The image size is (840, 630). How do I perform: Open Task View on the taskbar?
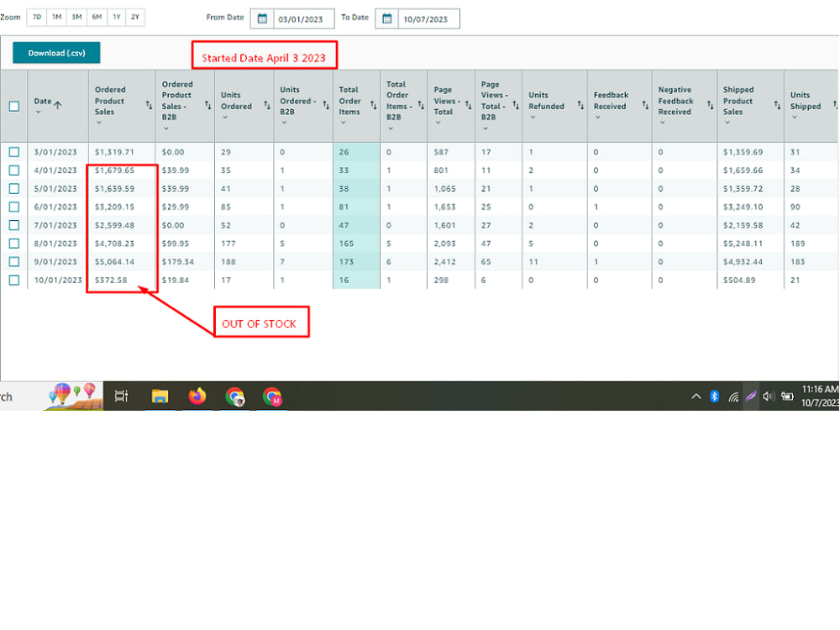[x=122, y=396]
